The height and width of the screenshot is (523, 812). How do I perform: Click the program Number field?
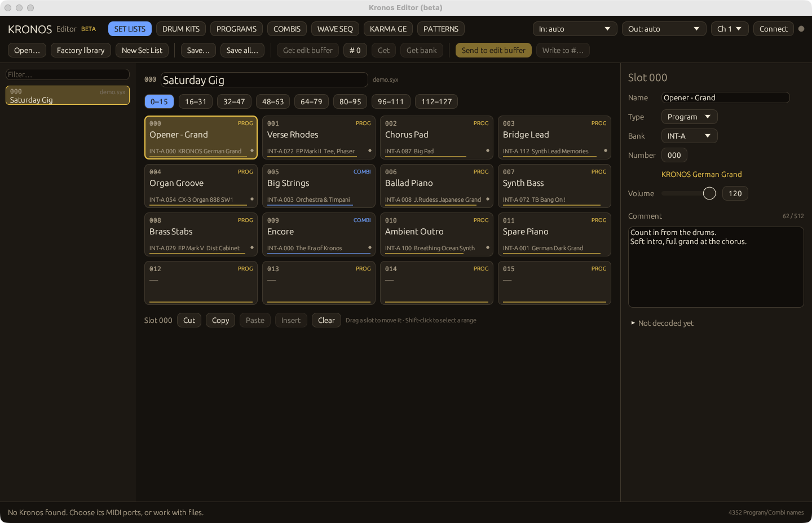coord(674,155)
